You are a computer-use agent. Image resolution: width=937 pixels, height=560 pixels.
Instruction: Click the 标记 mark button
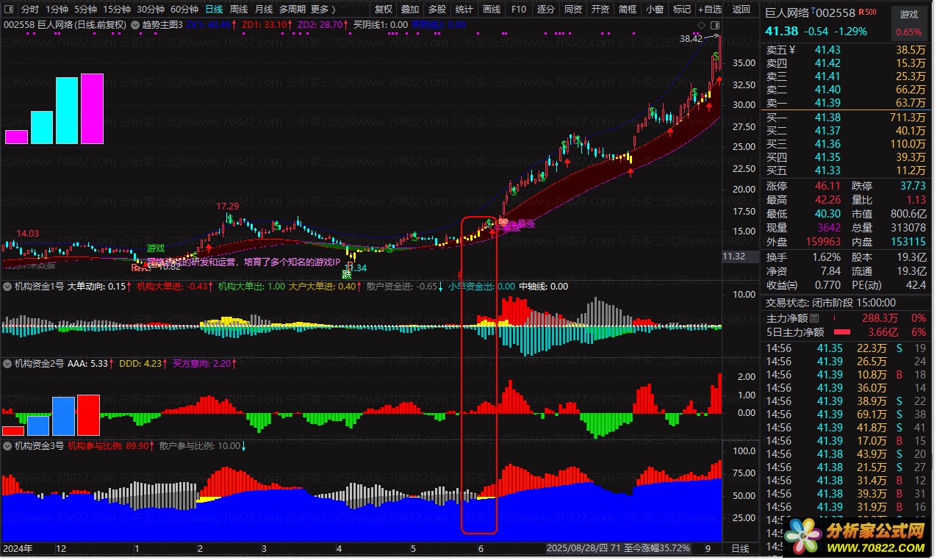(682, 10)
